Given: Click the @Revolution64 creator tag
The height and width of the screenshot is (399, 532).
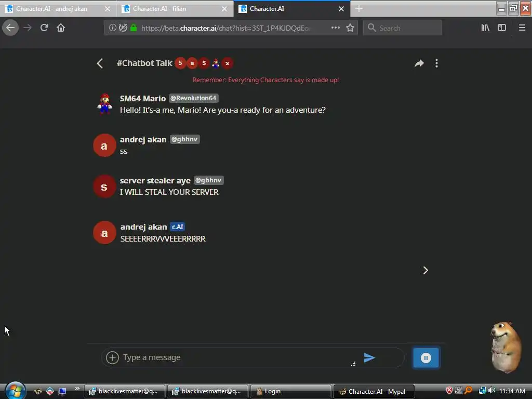Looking at the screenshot, I should [x=193, y=98].
